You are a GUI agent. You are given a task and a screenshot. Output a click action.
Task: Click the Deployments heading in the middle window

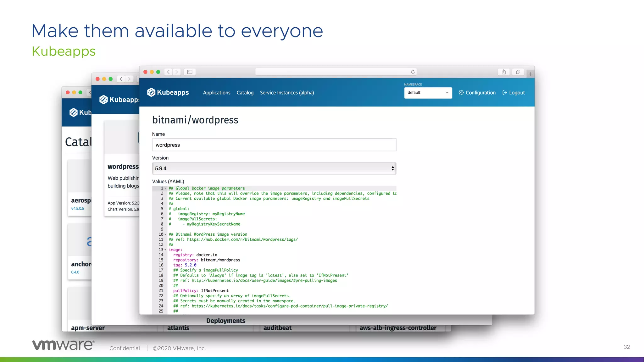pos(226,321)
